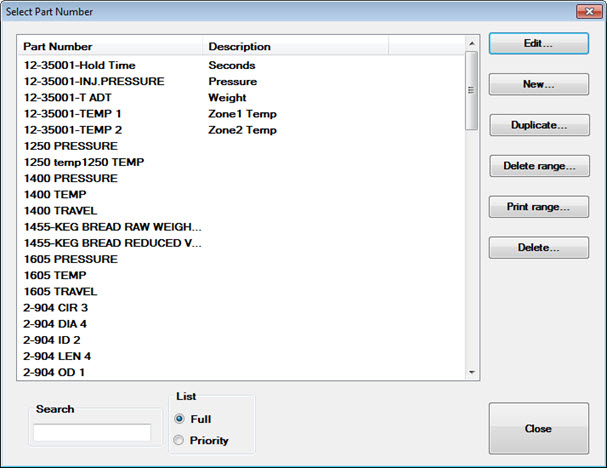Screen dimensions: 607x468
Task: Select 1605 TEMP in the list
Action: pos(55,275)
